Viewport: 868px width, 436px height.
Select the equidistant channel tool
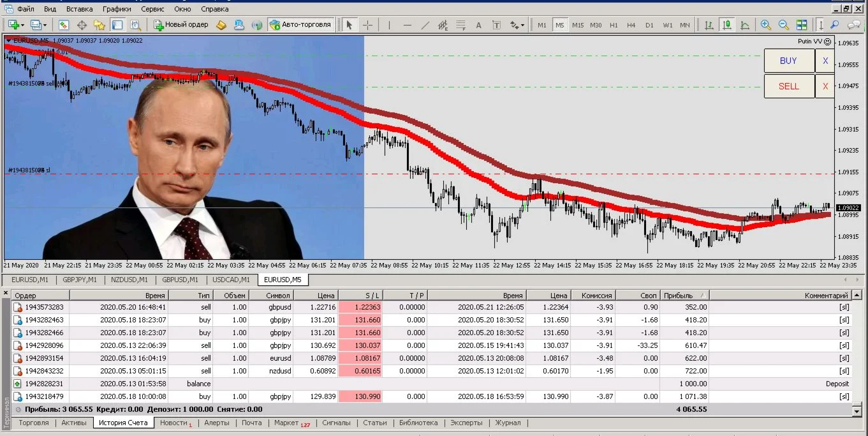click(x=443, y=25)
